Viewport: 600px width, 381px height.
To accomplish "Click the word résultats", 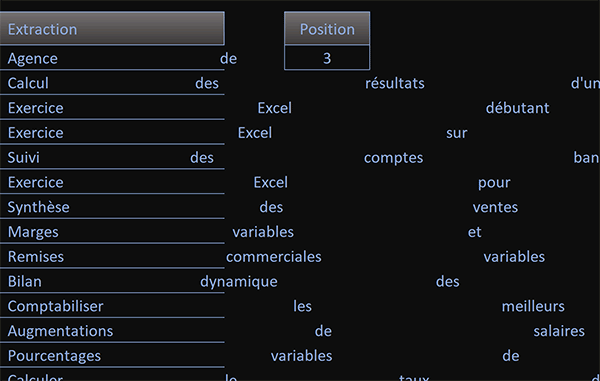I will pos(395,83).
